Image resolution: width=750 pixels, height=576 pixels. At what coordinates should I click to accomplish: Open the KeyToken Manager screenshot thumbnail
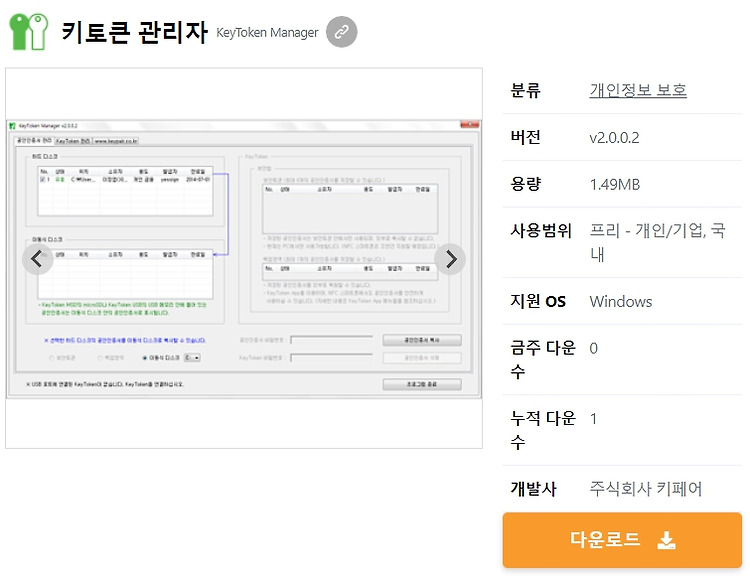coord(244,259)
